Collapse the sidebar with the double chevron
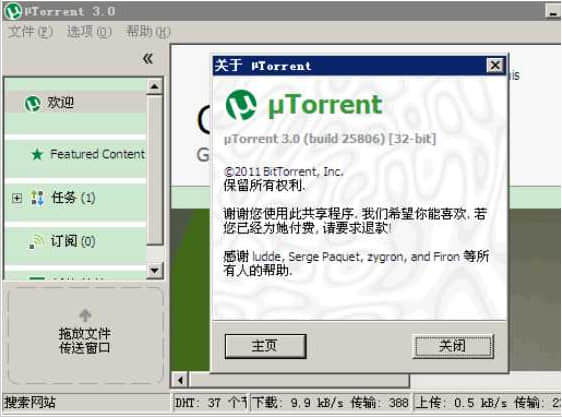562x417 pixels. coord(148,58)
